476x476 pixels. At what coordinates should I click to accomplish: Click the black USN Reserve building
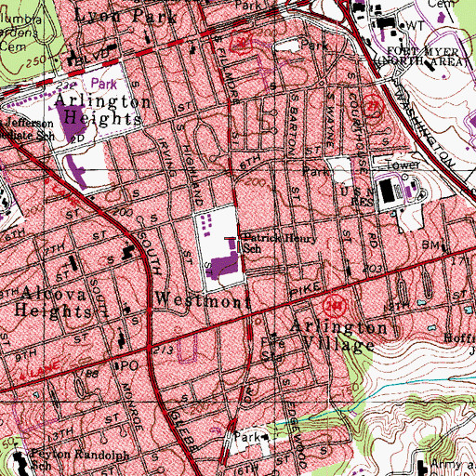[x=388, y=192]
